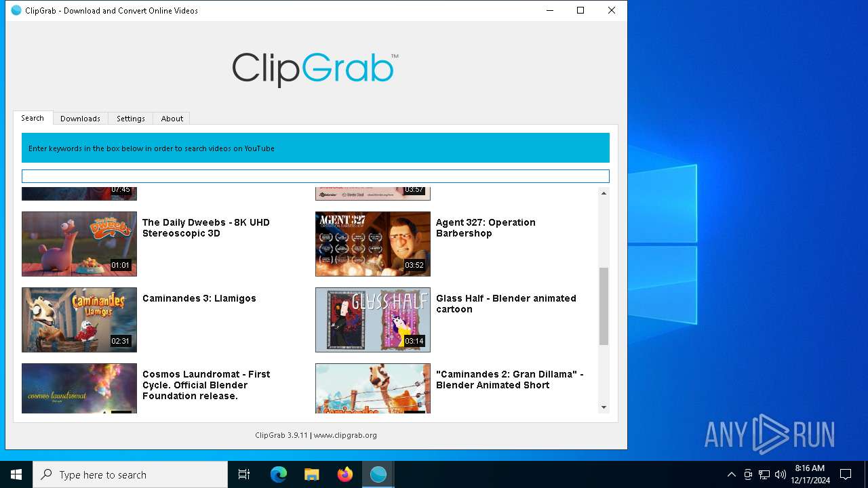Viewport: 868px width, 488px height.
Task: Open Agent 327 Operation Barbershop thumbnail
Action: (373, 244)
